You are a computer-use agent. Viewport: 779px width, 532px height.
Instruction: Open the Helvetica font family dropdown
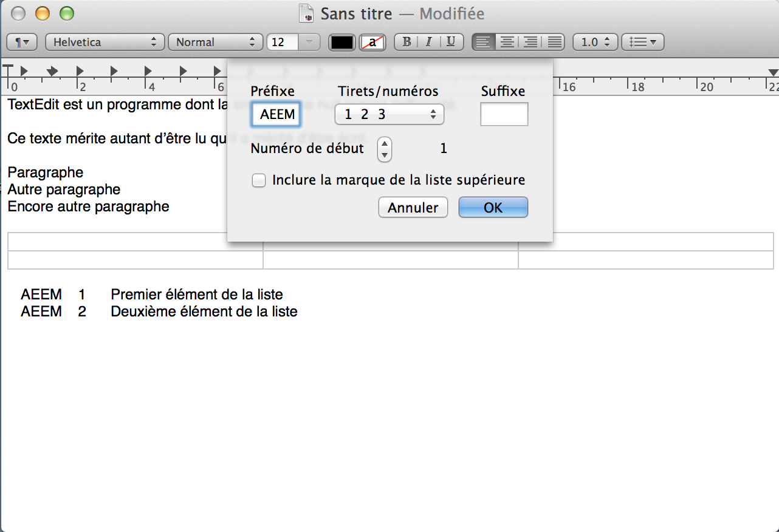coord(104,42)
